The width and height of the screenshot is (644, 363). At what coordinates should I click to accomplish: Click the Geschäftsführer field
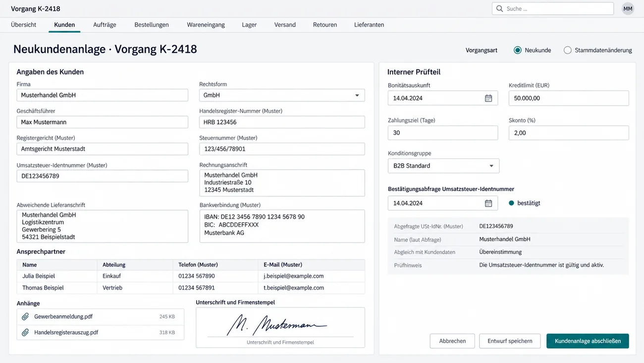[x=102, y=122]
